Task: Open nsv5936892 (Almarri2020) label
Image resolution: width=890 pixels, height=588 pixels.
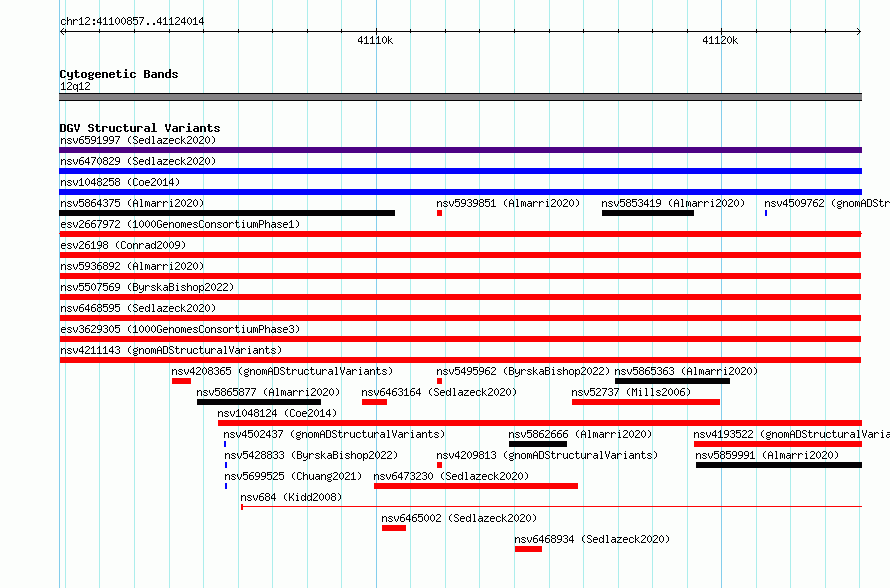Action: 132,266
